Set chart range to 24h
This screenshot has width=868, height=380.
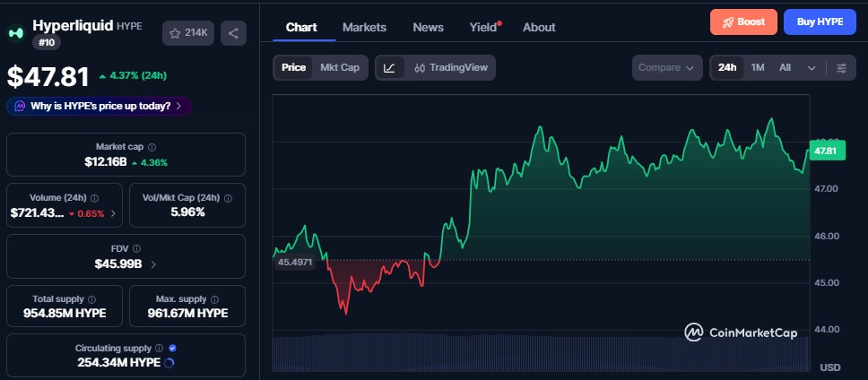pos(727,67)
